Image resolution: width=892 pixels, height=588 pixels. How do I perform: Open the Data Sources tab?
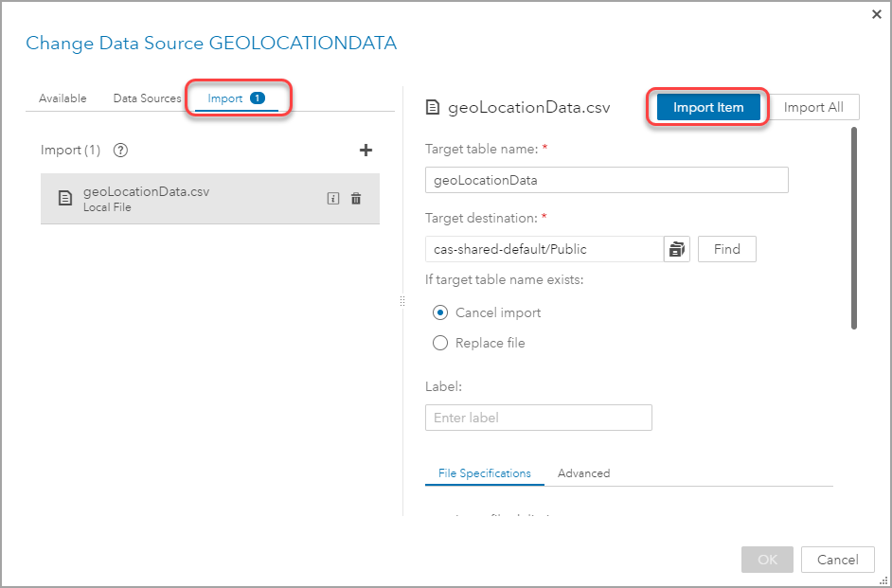[147, 98]
